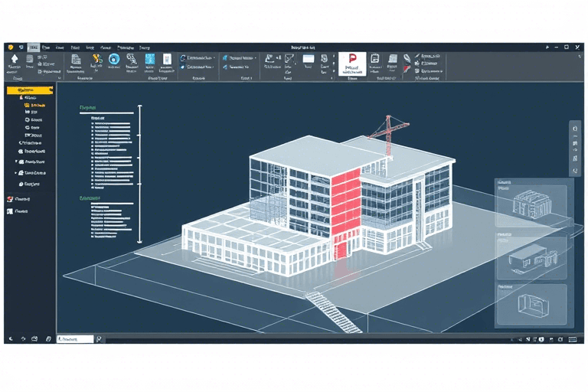Click the blue circular icon in the ribbon
588x392 pixels.
tap(114, 58)
